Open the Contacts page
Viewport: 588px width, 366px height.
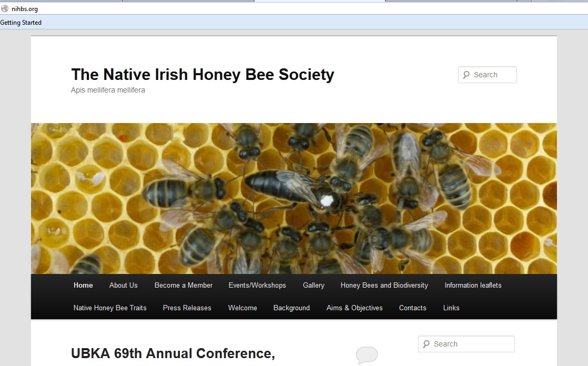click(412, 308)
